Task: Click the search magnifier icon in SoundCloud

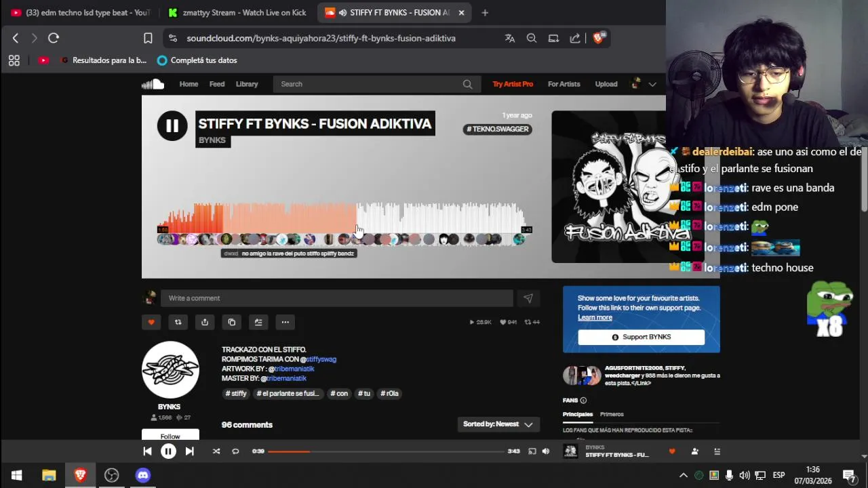Action: pyautogui.click(x=467, y=84)
